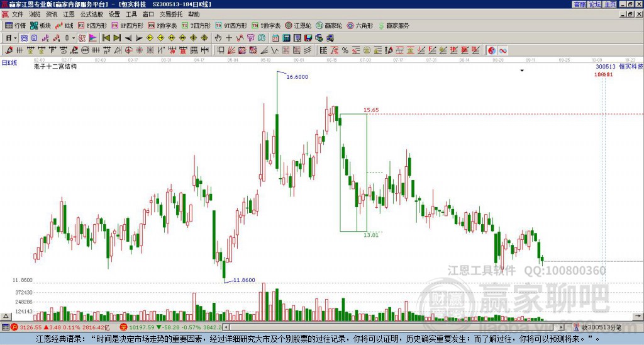Click the black right arrow icon
The width and height of the screenshot is (644, 345).
pos(139,38)
